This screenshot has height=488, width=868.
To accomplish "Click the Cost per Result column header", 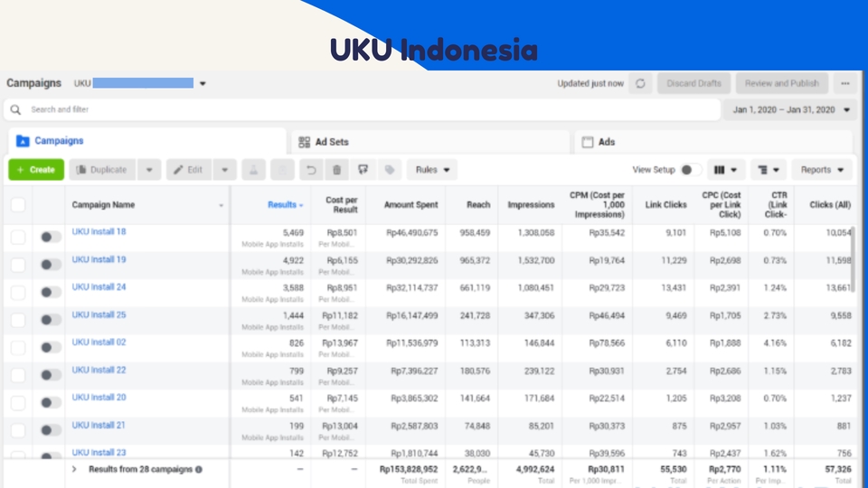I will click(x=341, y=205).
